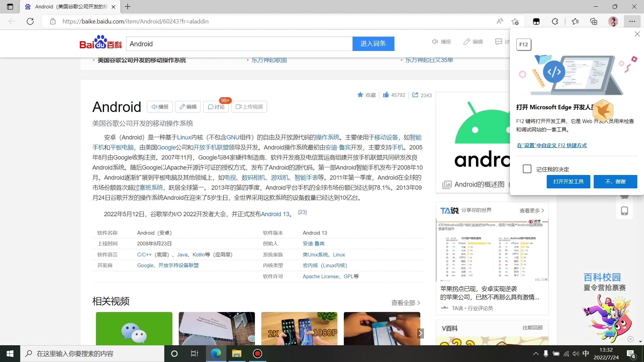Click the 播报 speaker icon in header
Screen dimensions: 644x362
click(435, 42)
